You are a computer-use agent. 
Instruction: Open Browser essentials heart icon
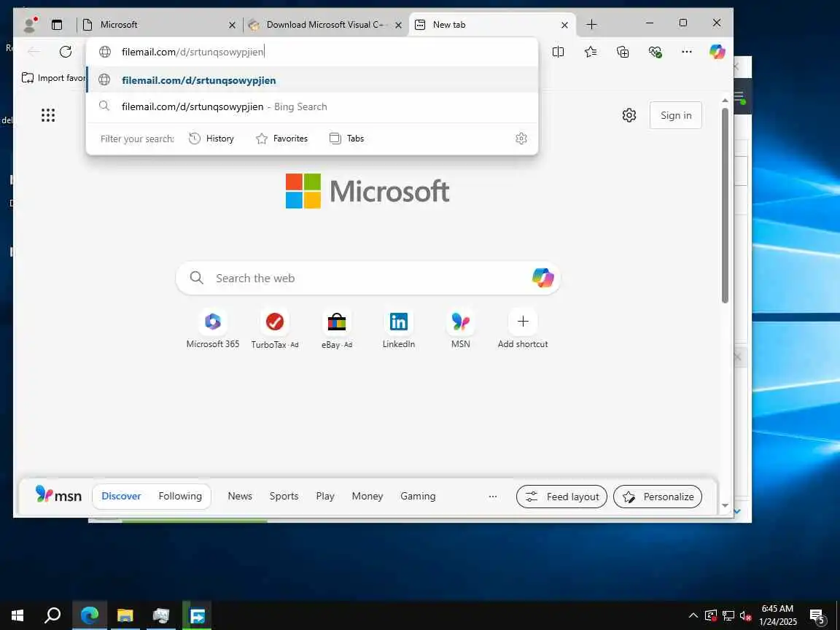coord(655,52)
